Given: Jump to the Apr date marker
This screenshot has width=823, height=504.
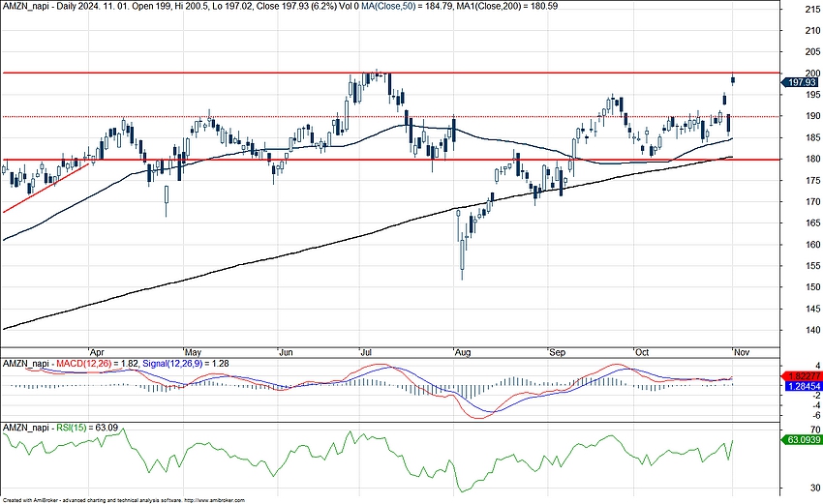Looking at the screenshot, I should click(97, 352).
